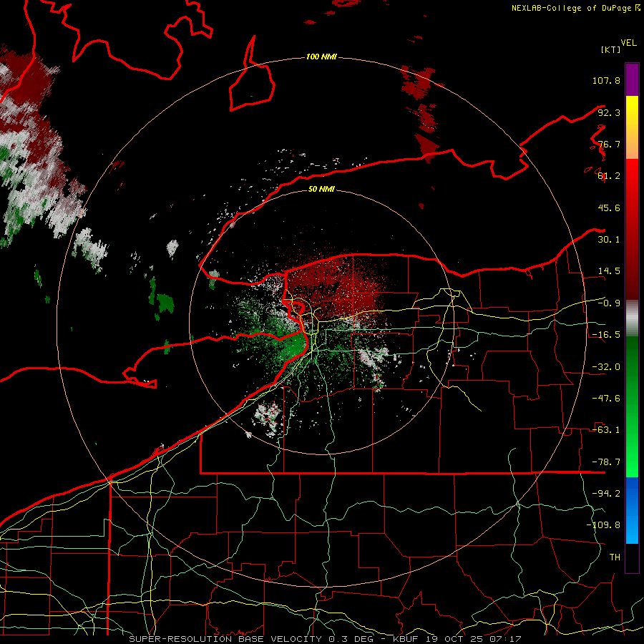Click the bright green segment of the color bar

pos(632,406)
